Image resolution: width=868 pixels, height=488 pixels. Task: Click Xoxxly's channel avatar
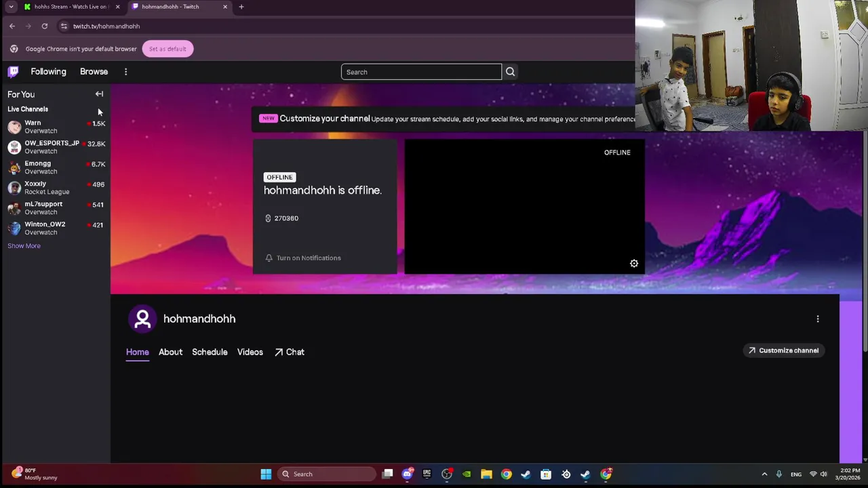[14, 188]
